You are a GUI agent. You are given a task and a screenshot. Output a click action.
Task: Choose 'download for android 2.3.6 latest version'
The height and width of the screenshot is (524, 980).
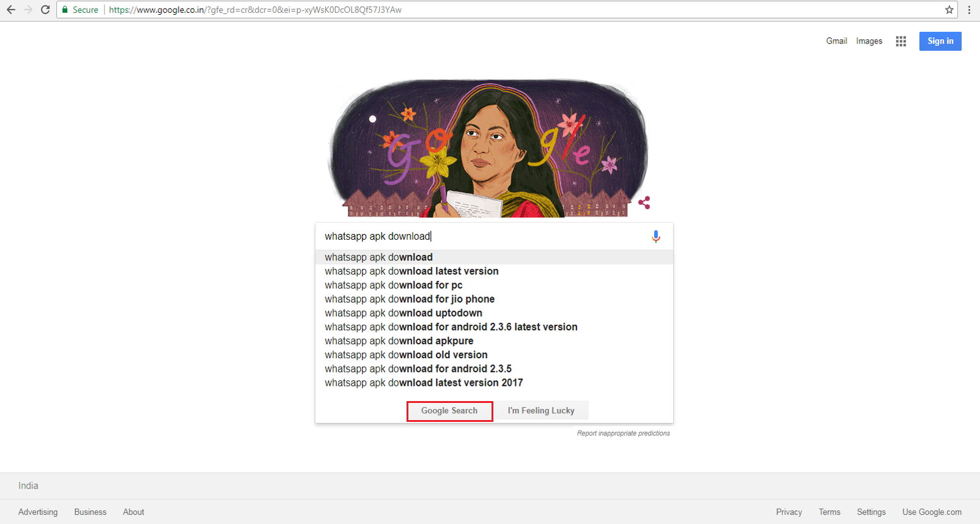(494, 327)
